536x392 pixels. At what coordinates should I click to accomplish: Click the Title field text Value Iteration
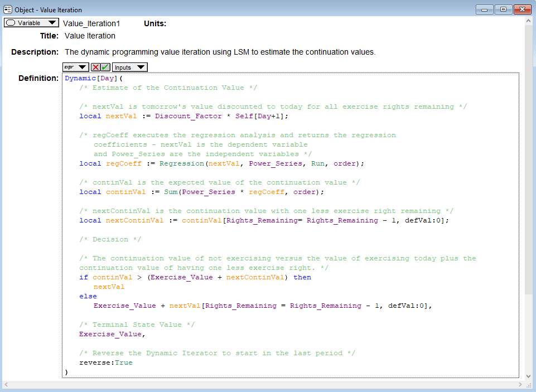pyautogui.click(x=90, y=36)
